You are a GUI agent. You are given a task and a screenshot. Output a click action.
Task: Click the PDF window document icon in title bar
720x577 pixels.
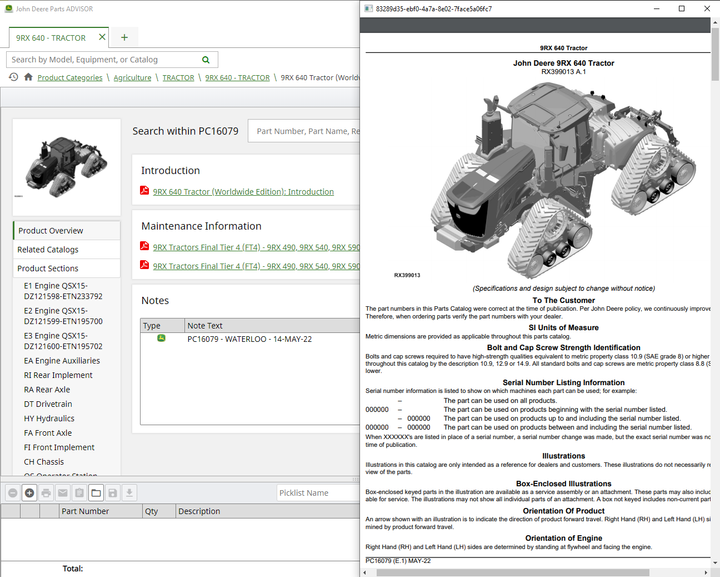368,9
